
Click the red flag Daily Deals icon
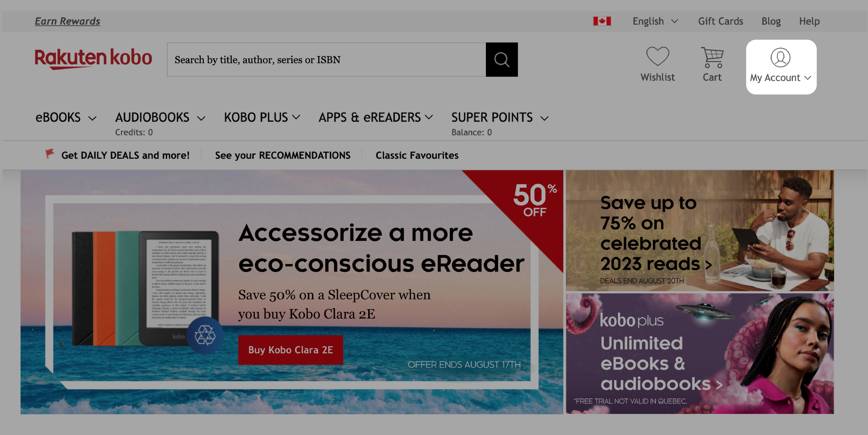[x=51, y=155]
